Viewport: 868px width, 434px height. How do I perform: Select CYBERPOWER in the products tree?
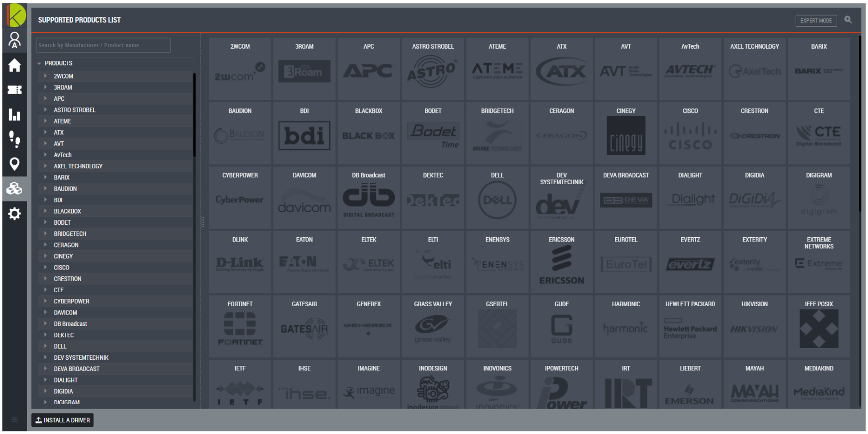(71, 301)
